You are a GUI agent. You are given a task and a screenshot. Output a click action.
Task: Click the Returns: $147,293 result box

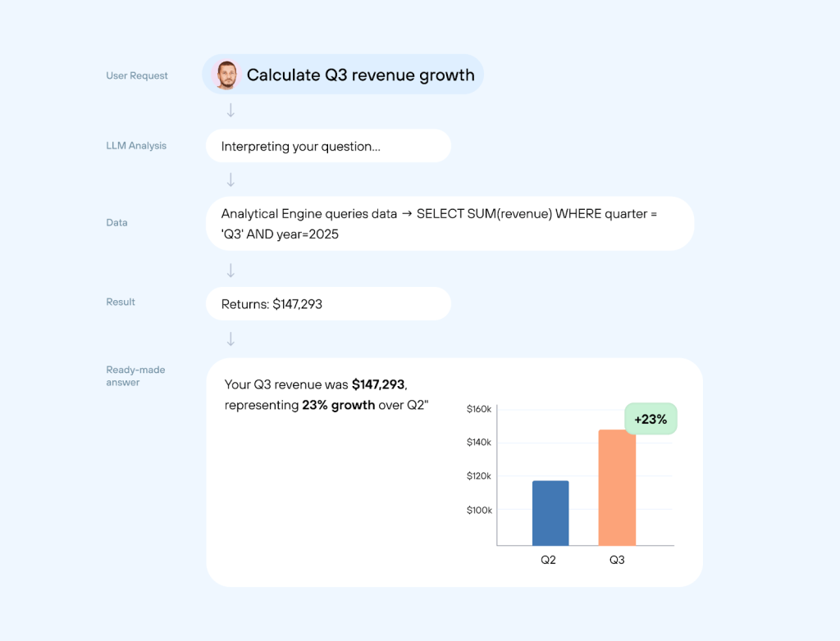[328, 304]
